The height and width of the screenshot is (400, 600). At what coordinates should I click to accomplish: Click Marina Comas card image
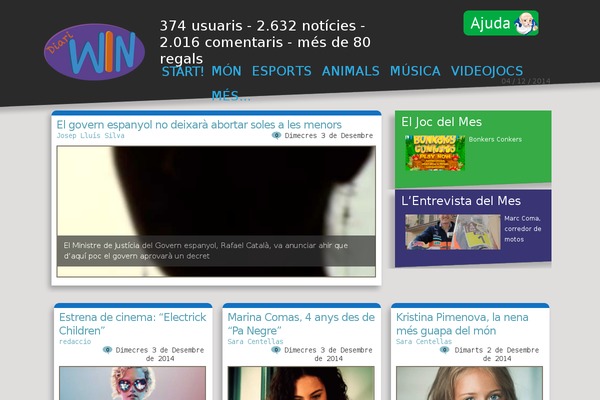pos(301,383)
